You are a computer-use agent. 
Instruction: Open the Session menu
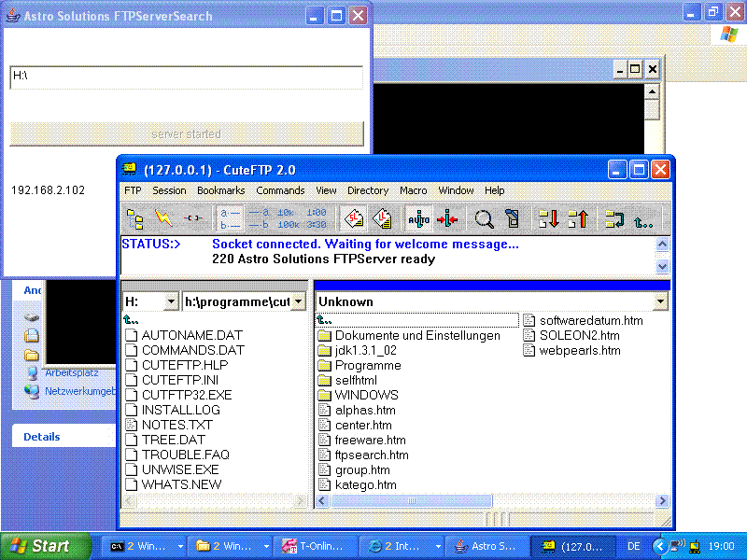pos(169,190)
